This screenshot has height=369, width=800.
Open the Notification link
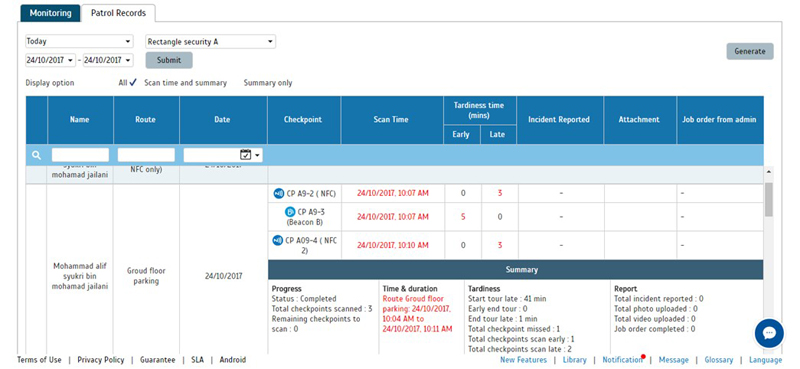click(622, 360)
